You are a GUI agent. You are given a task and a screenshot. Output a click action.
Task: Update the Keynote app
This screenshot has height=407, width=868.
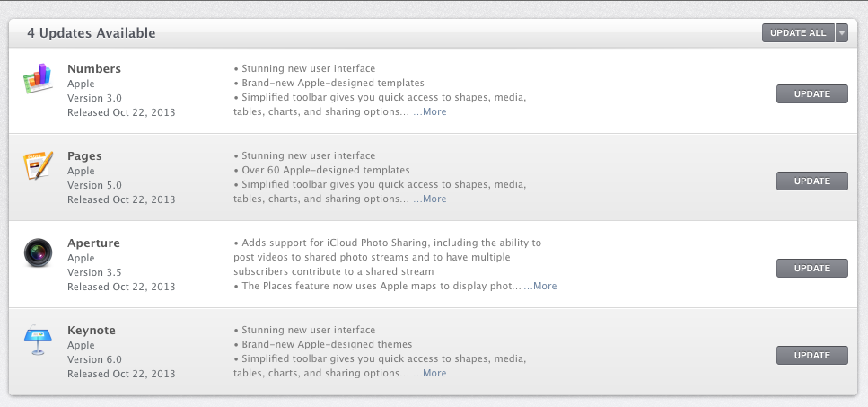811,355
